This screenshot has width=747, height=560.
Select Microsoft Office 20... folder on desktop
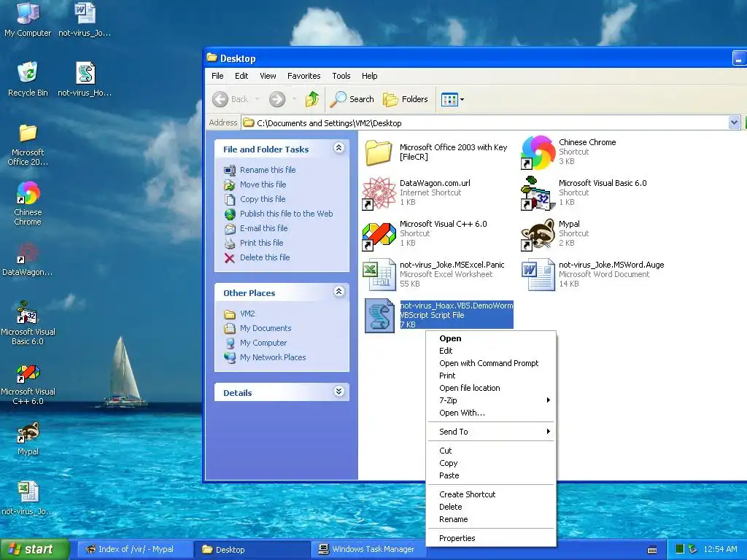coord(28,144)
